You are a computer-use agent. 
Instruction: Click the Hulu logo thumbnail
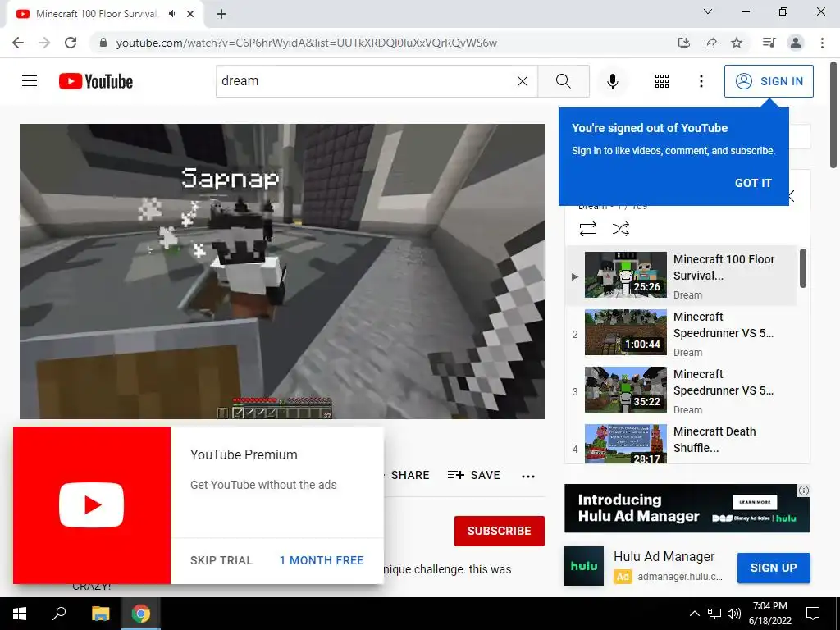tap(584, 566)
